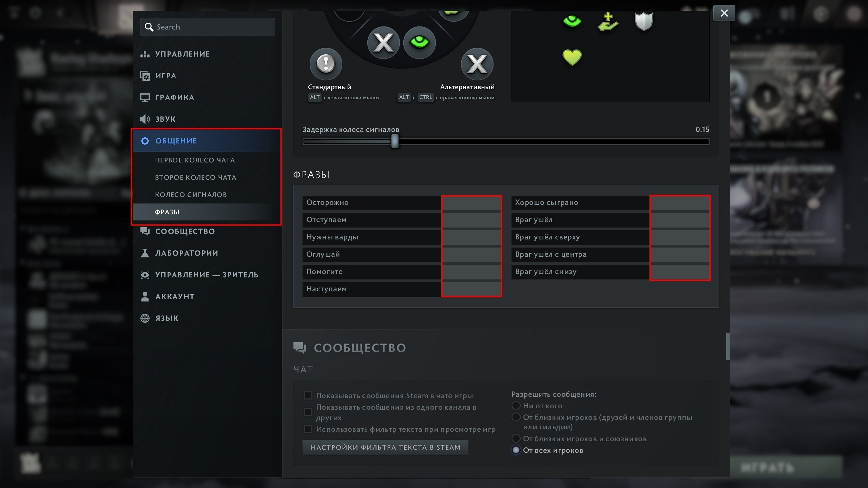Select the green healing hand plus icon
The height and width of the screenshot is (488, 868).
click(608, 22)
